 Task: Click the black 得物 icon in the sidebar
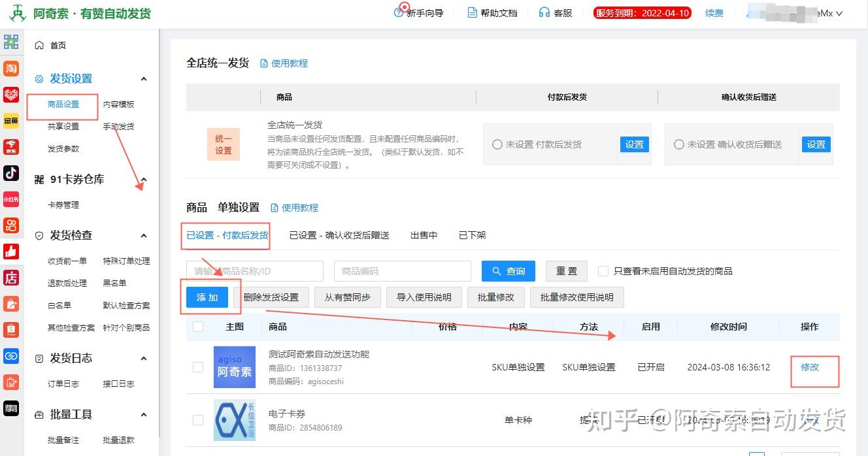coord(11,408)
